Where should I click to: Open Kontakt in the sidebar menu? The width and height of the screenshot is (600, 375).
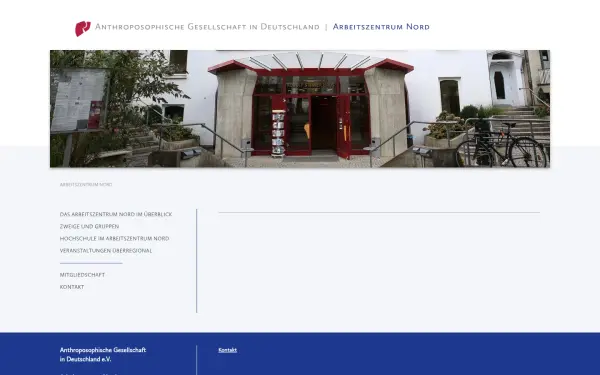(x=72, y=287)
